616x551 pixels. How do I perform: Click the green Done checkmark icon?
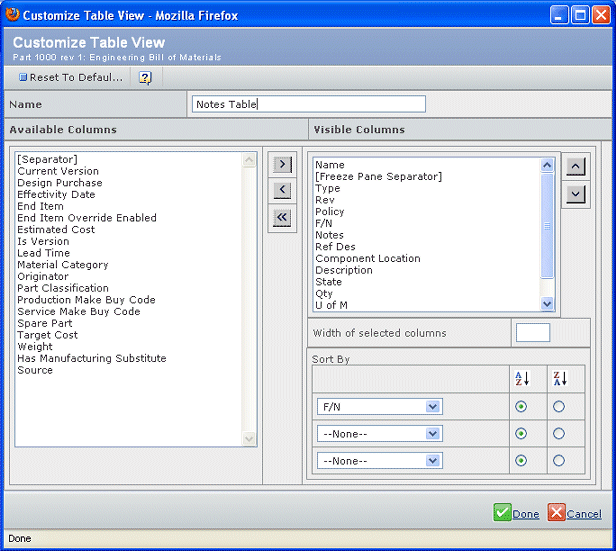click(x=502, y=513)
